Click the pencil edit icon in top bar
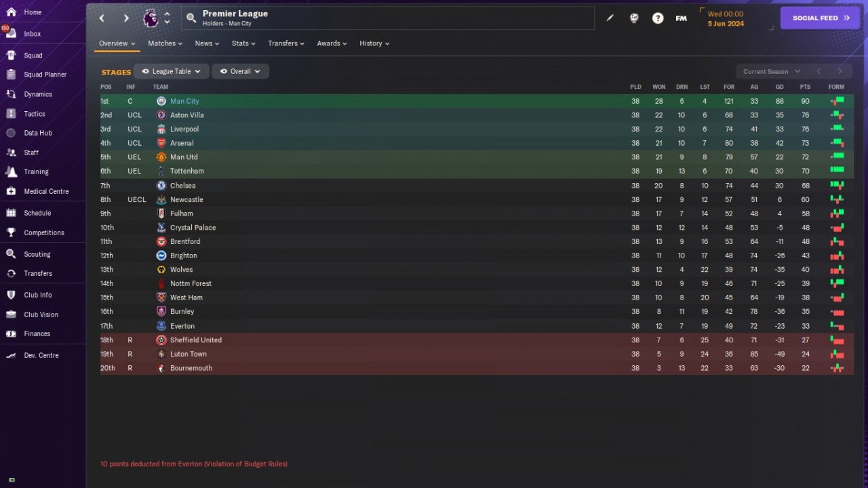The height and width of the screenshot is (488, 868). pyautogui.click(x=610, y=18)
